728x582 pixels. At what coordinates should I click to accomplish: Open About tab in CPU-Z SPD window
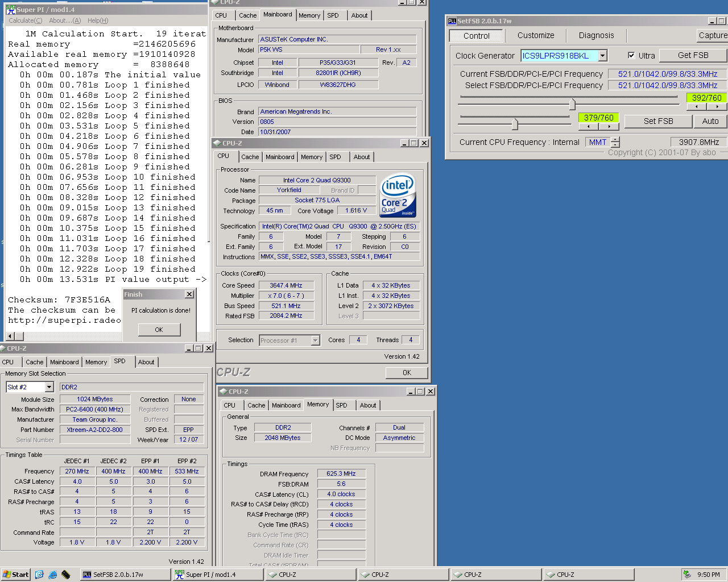pyautogui.click(x=146, y=362)
